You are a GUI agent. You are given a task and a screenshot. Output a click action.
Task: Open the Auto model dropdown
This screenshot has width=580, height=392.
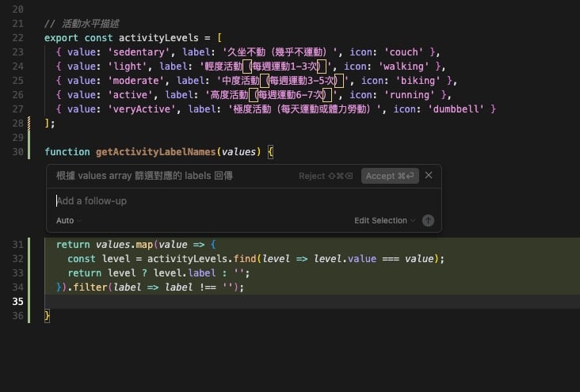68,220
